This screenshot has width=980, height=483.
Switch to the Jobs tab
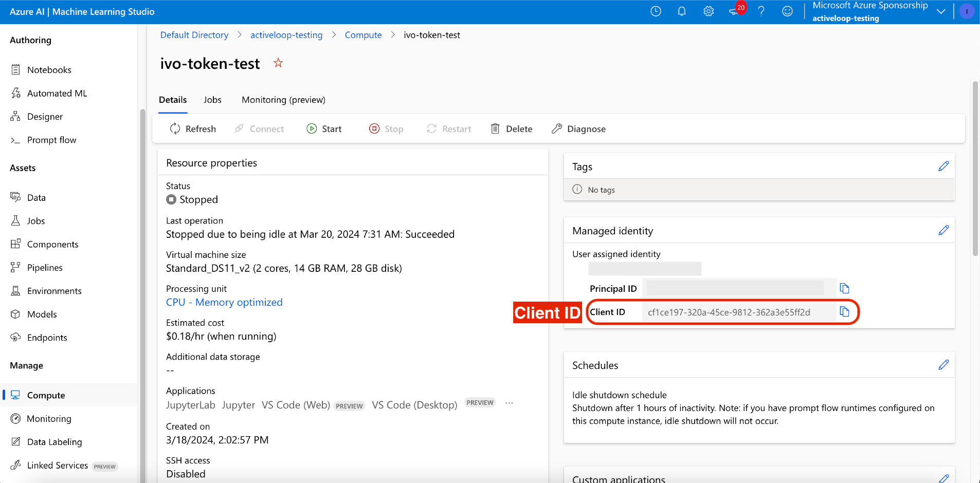[212, 100]
